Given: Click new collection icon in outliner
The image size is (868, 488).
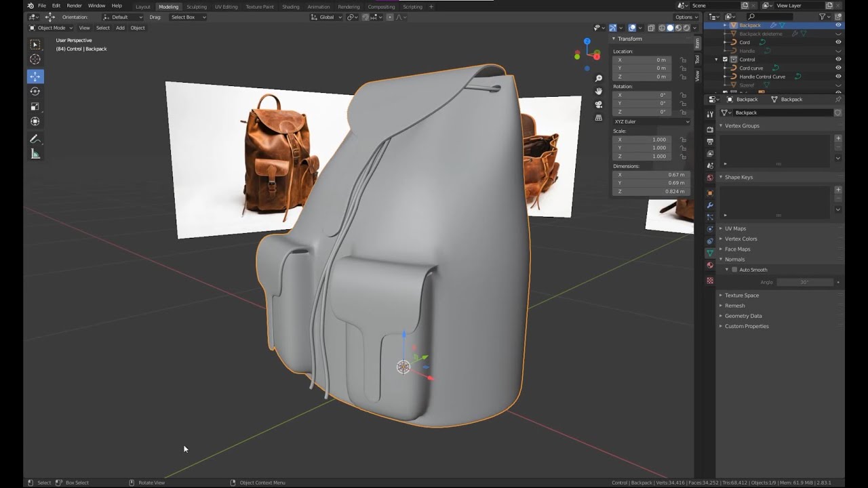Looking at the screenshot, I should click(x=839, y=16).
